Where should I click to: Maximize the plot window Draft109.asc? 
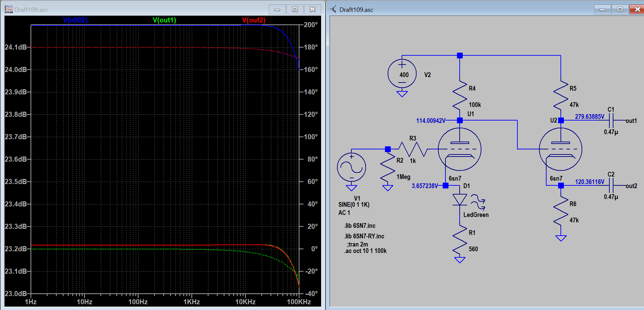tap(295, 10)
